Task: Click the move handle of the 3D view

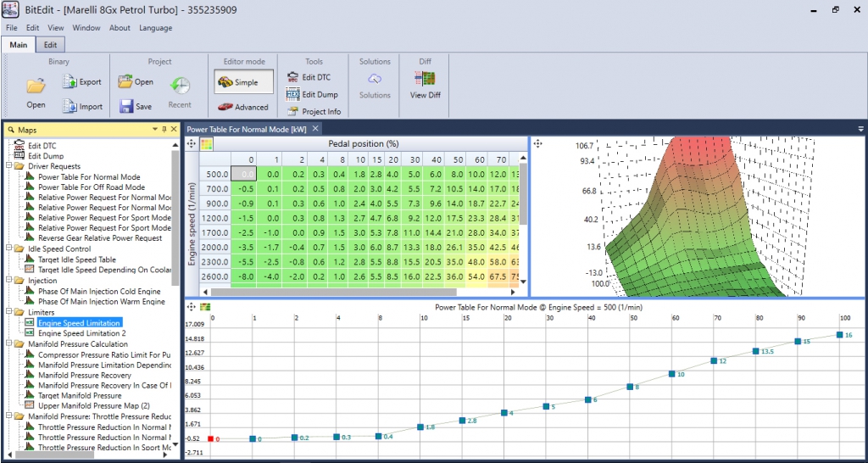Action: 537,144
